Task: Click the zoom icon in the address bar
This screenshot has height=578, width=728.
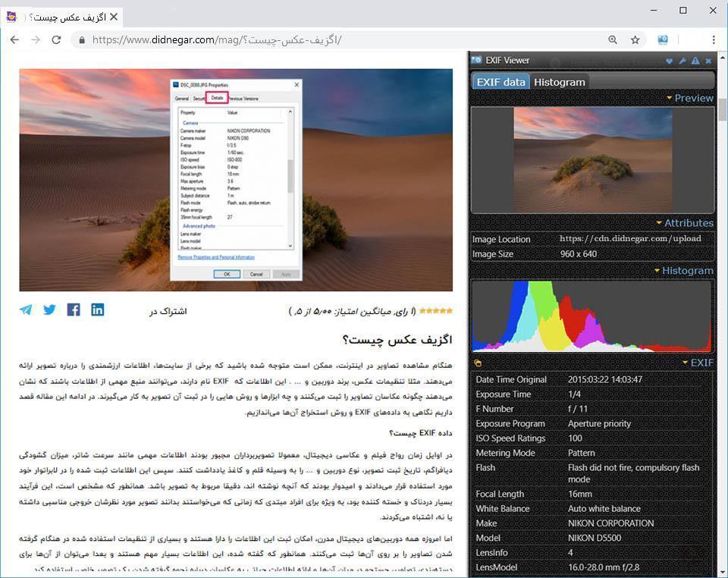Action: coord(613,39)
